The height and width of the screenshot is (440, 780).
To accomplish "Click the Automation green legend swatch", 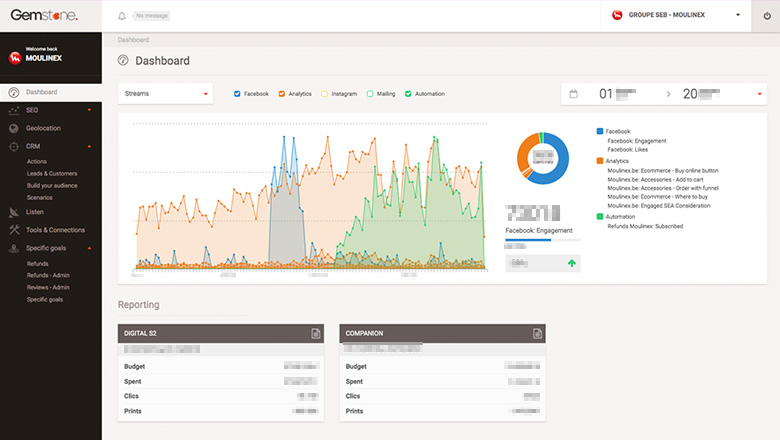I will 600,216.
